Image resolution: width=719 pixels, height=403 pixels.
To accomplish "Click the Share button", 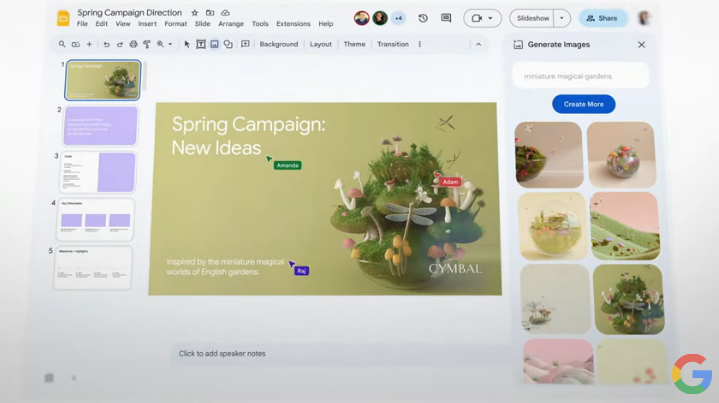I will pyautogui.click(x=603, y=18).
